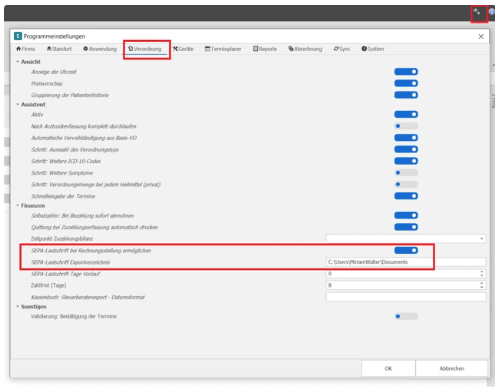Open settings gear icon in top bar
Image resolution: width=499 pixels, height=390 pixels.
click(x=477, y=12)
